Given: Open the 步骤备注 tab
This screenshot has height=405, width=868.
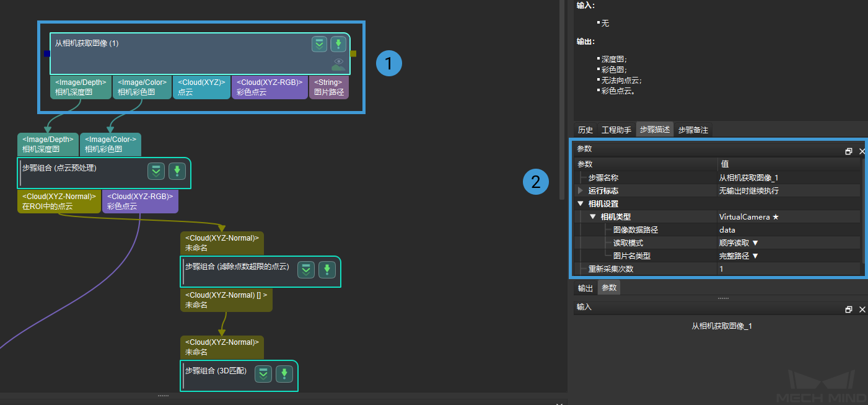Looking at the screenshot, I should (693, 130).
